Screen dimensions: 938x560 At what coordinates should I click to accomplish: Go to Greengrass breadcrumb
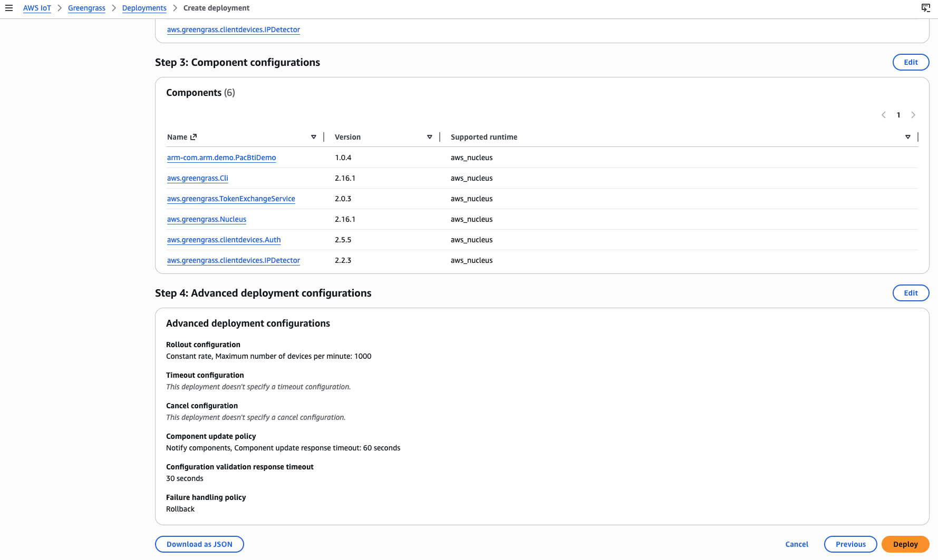pyautogui.click(x=86, y=8)
